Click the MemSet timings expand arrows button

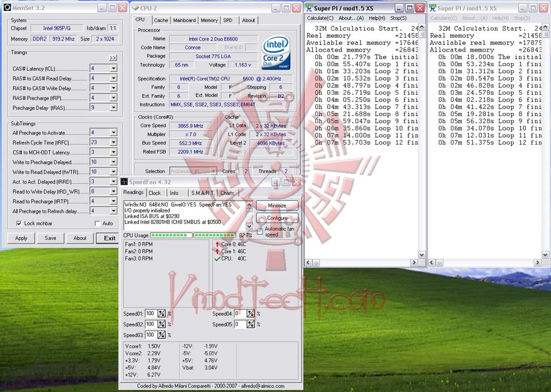(x=113, y=58)
